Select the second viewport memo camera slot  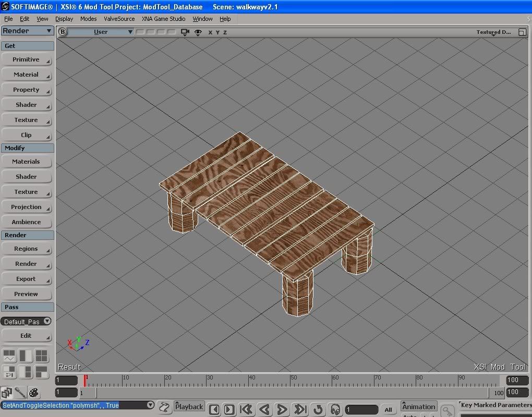[x=150, y=32]
